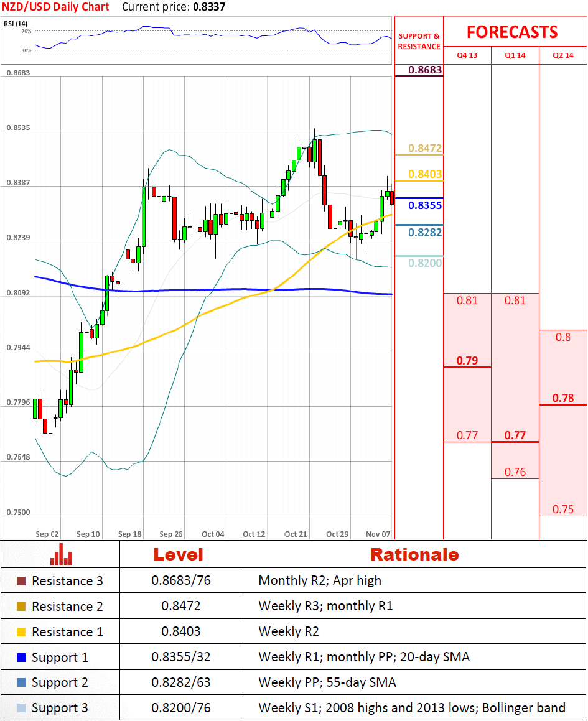
Task: Click the bold 0.78 forecast in Q2 14
Action: tap(562, 398)
